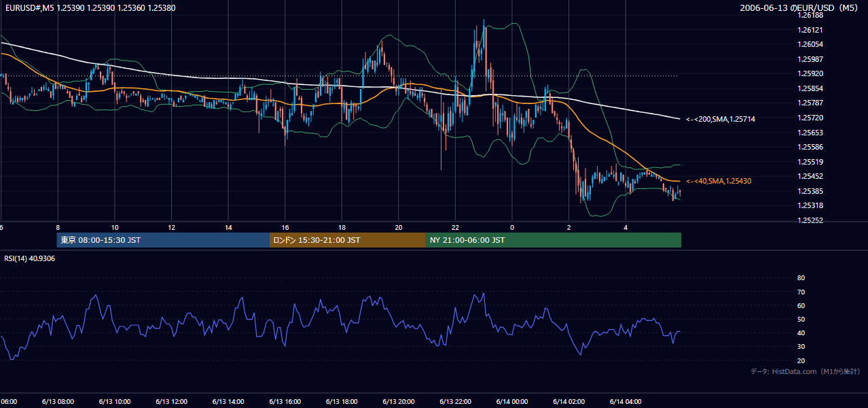Image resolution: width=868 pixels, height=408 pixels.
Task: Click the RSI(14) 40.9306 indicator label
Action: (30, 258)
